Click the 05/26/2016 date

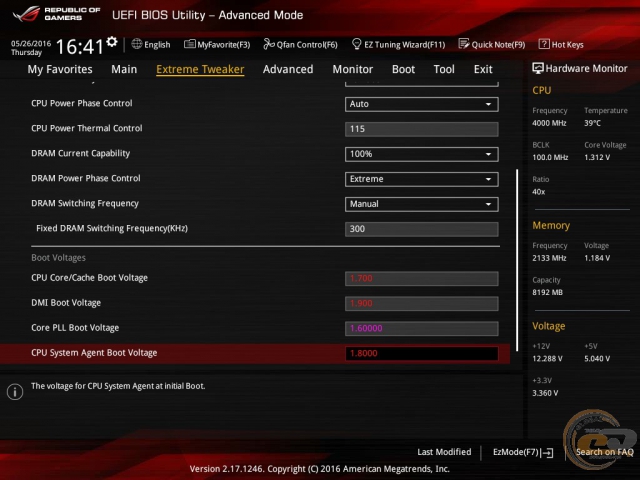[x=31, y=43]
